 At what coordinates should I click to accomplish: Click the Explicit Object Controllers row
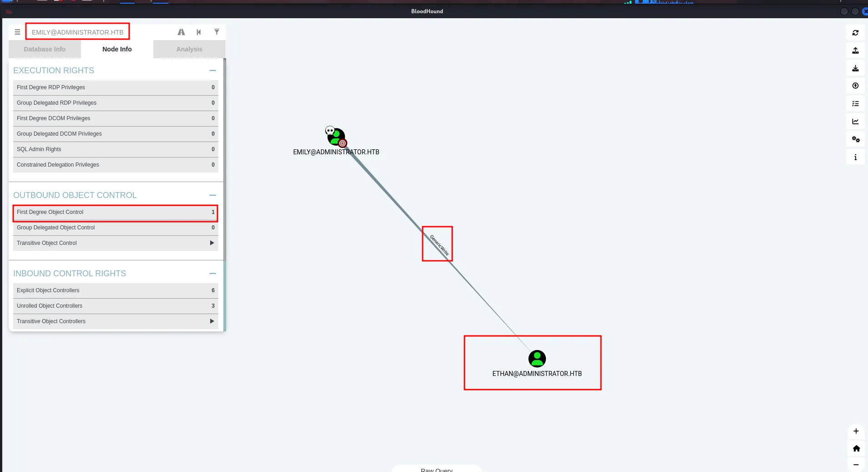pos(116,290)
